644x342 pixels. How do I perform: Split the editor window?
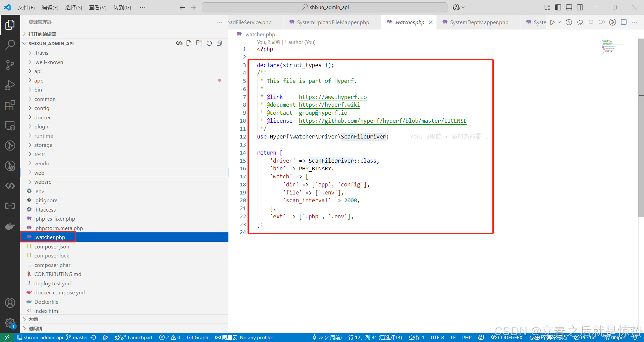[x=624, y=22]
